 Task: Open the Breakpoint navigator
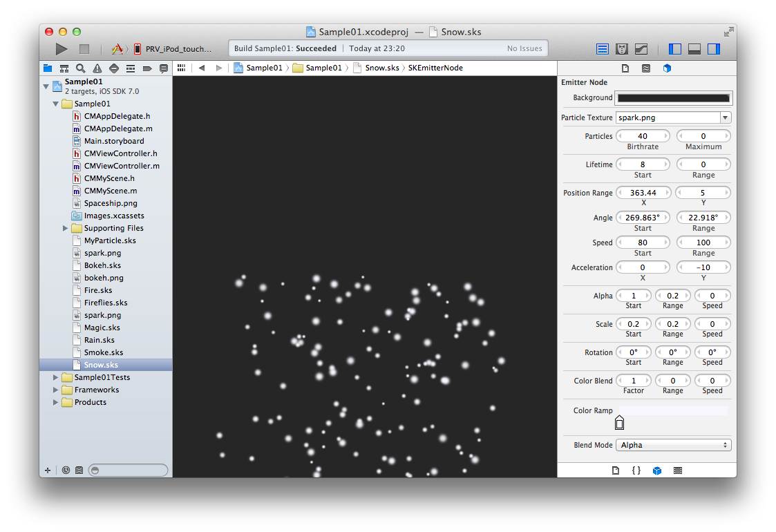(x=147, y=68)
